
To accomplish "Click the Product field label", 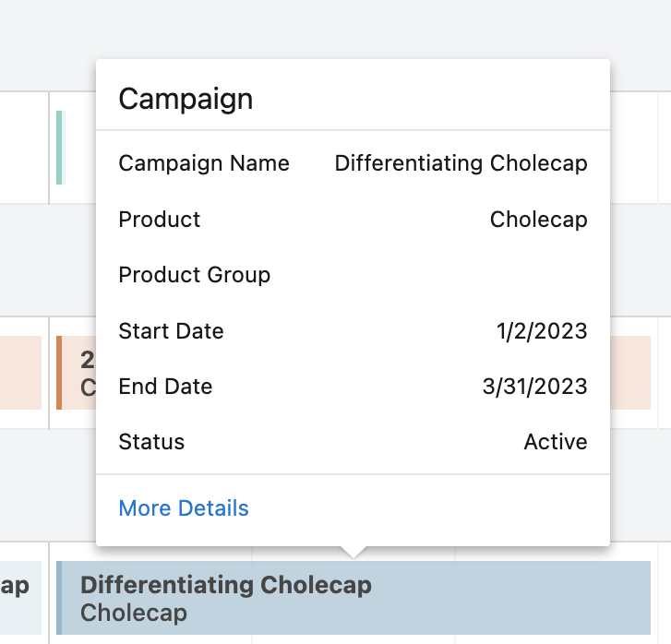I will pos(160,220).
